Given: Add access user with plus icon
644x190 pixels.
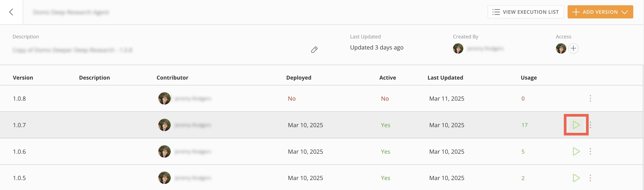Looking at the screenshot, I should click(573, 48).
